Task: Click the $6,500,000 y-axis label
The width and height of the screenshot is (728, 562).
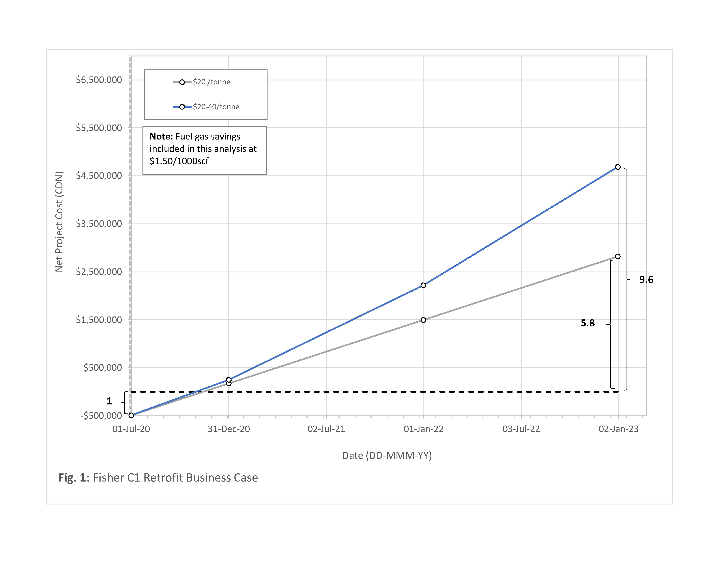Action: (99, 80)
